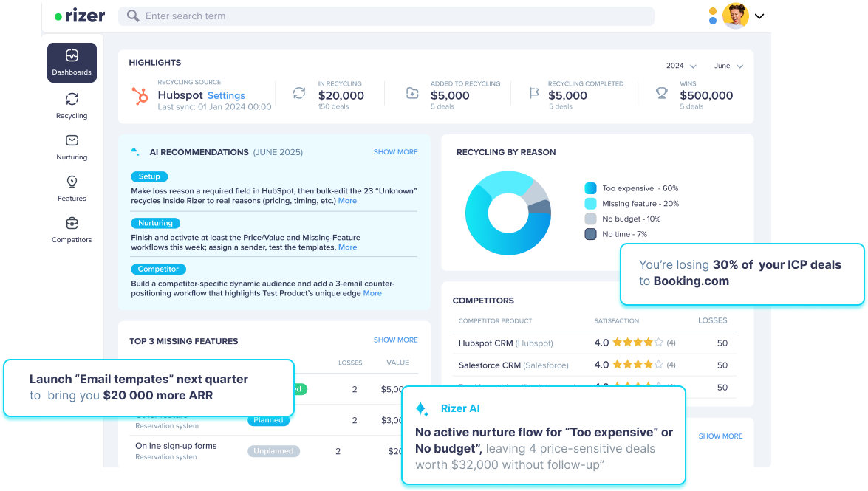
Task: Select the Setup recommendation tag
Action: [149, 176]
